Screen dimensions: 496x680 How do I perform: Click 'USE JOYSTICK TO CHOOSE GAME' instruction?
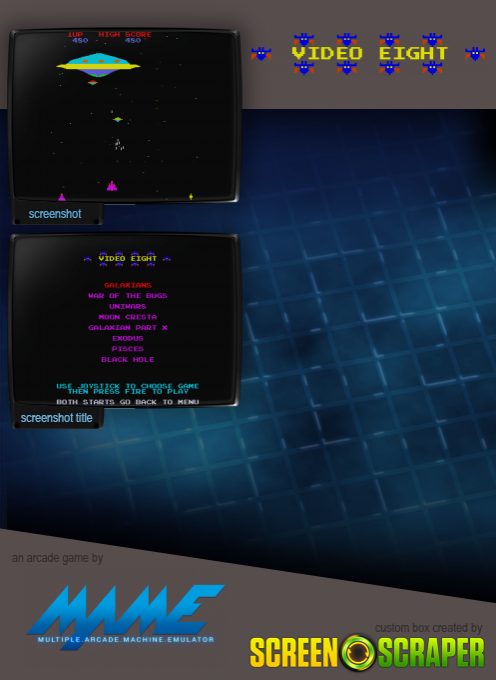[127, 386]
